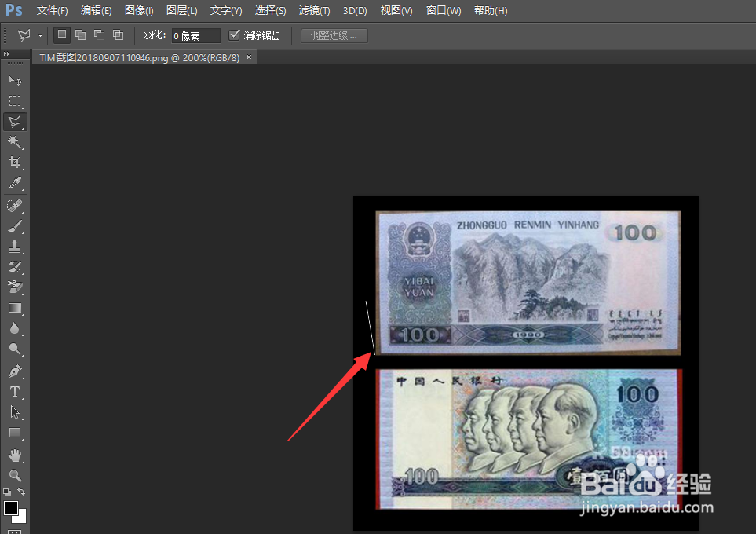Click the upper banknote in canvas
756x534 pixels.
528,283
